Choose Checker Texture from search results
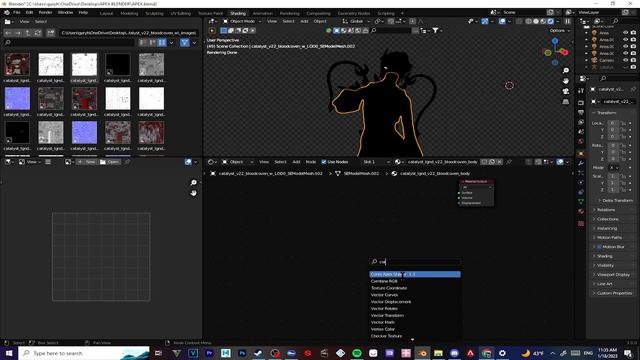 tap(416, 336)
